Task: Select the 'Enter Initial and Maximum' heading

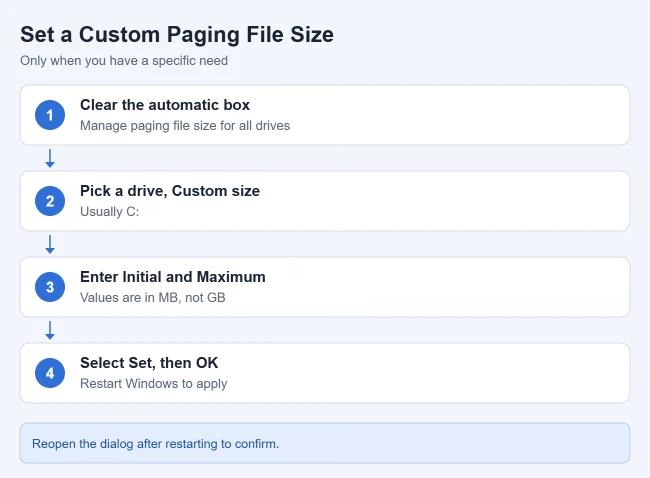Action: coord(173,277)
